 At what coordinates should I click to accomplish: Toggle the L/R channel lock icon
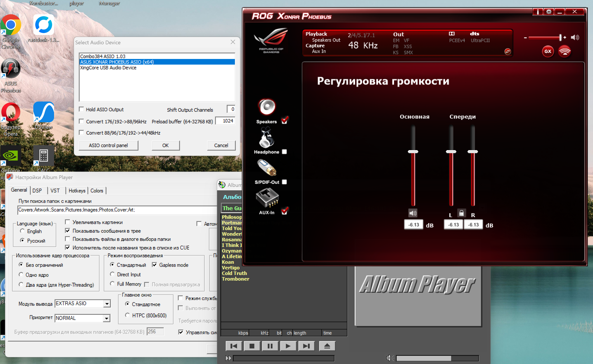pyautogui.click(x=461, y=213)
